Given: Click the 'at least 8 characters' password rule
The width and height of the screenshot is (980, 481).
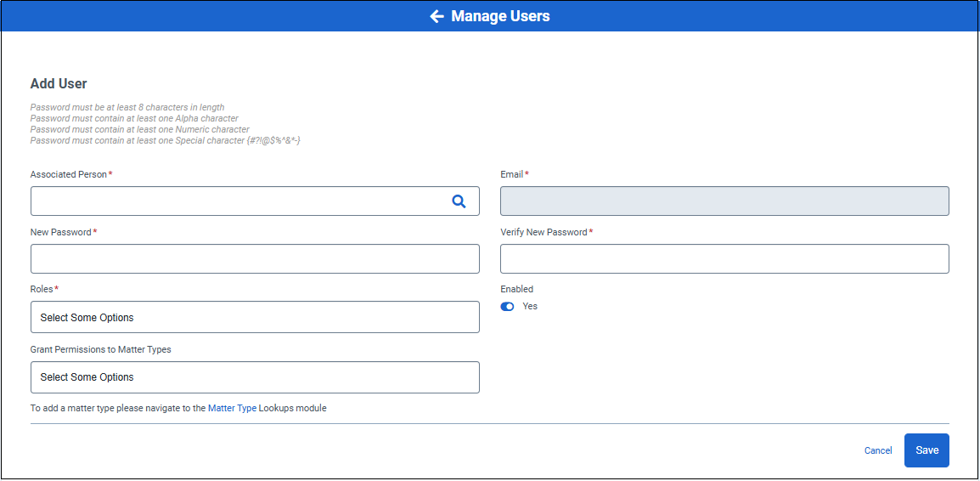Looking at the screenshot, I should coord(127,108).
